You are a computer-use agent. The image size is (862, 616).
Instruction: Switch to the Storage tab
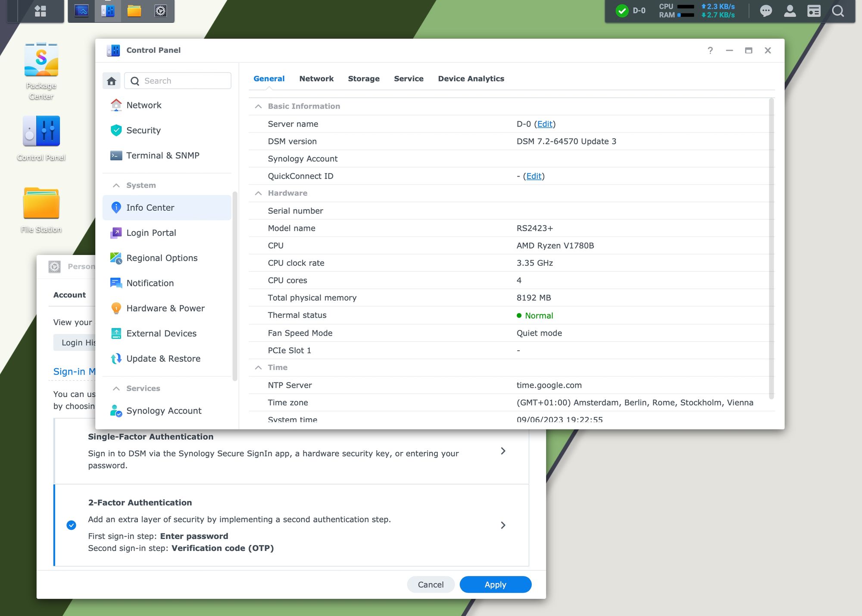coord(364,79)
